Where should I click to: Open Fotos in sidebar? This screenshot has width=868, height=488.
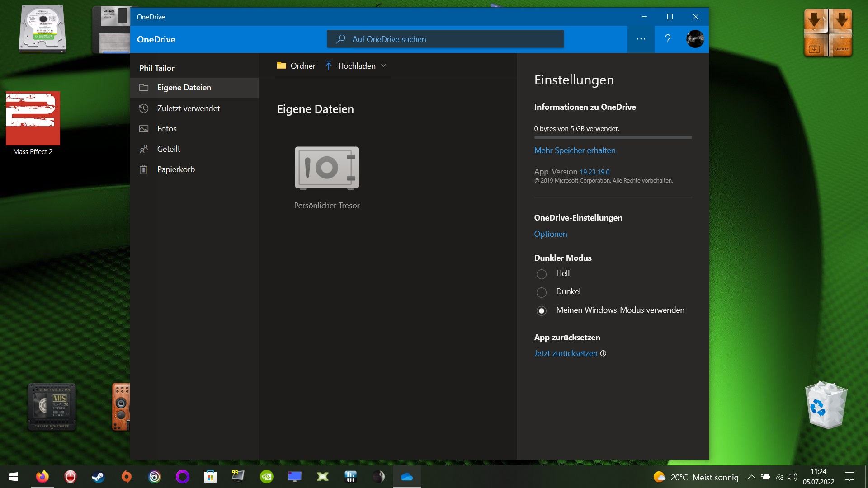pos(194,129)
